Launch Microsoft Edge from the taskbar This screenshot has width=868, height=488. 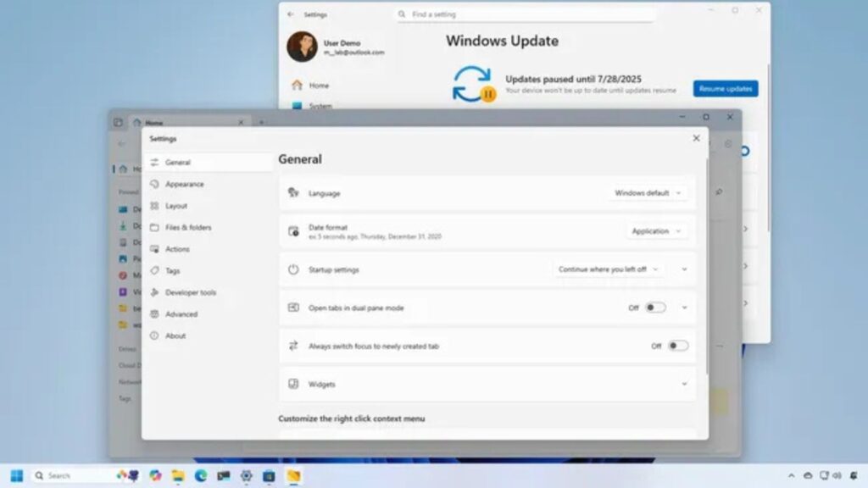pos(201,475)
